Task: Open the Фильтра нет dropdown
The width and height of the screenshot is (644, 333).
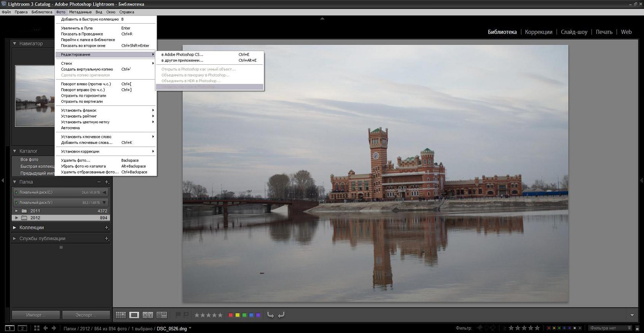Action: tap(610, 328)
